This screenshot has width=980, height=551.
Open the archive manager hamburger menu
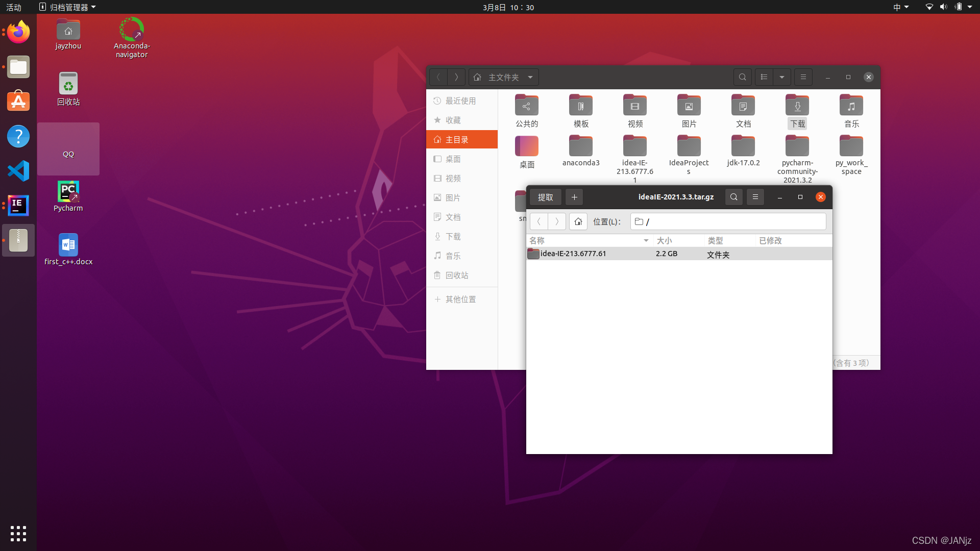755,197
